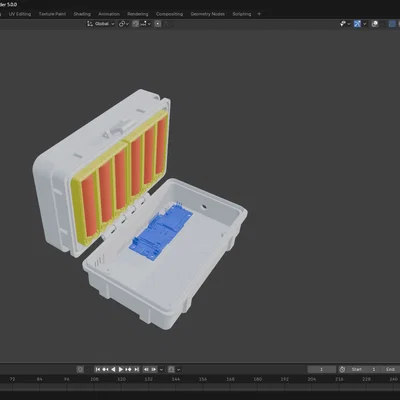Switch to the Rendering workspace tab
The width and height of the screenshot is (400, 400).
[138, 14]
